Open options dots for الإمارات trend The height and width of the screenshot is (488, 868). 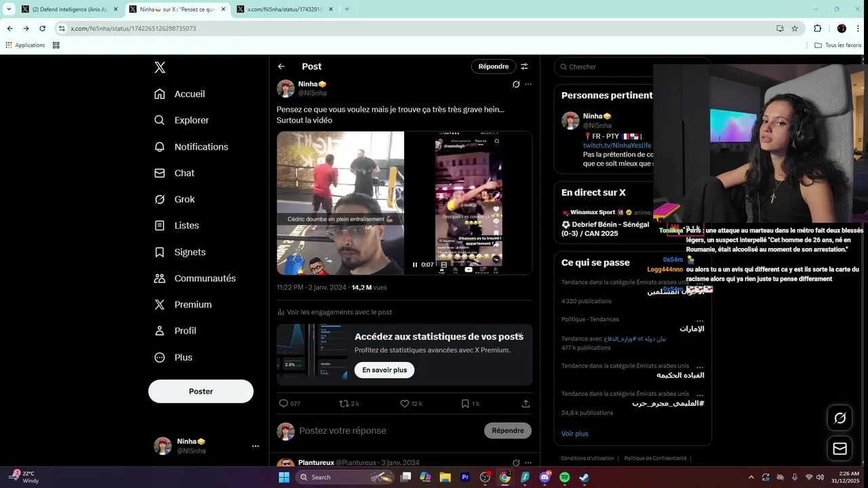tap(700, 320)
